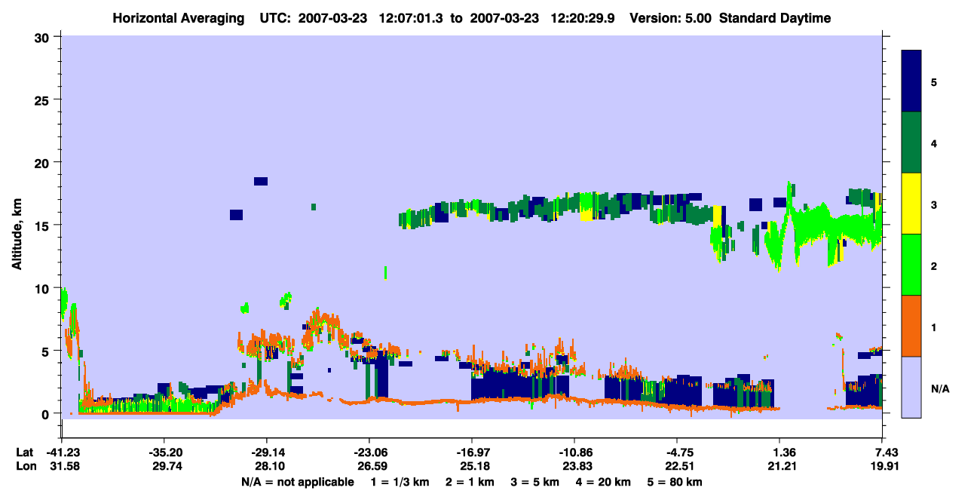Click latitude value '1.36'
The image size is (980, 503).
click(780, 453)
